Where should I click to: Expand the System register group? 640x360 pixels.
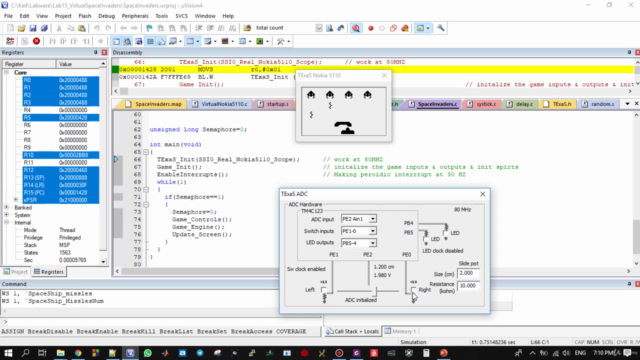coord(7,215)
